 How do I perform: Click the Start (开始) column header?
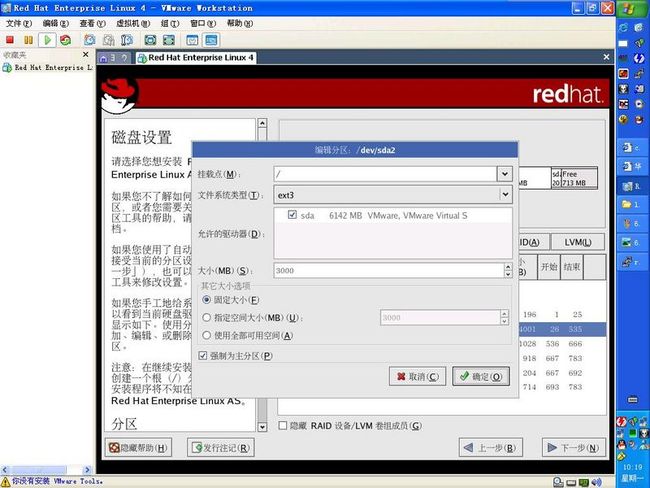click(549, 267)
